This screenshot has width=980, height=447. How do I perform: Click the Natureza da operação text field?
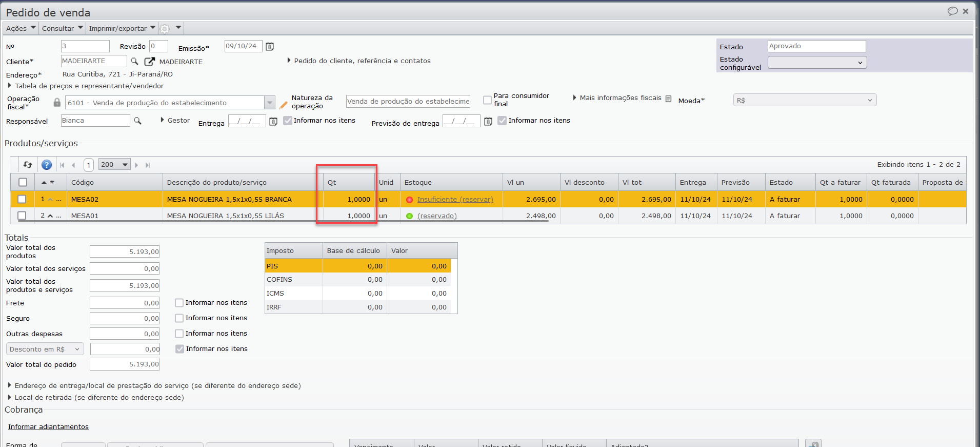pos(408,101)
